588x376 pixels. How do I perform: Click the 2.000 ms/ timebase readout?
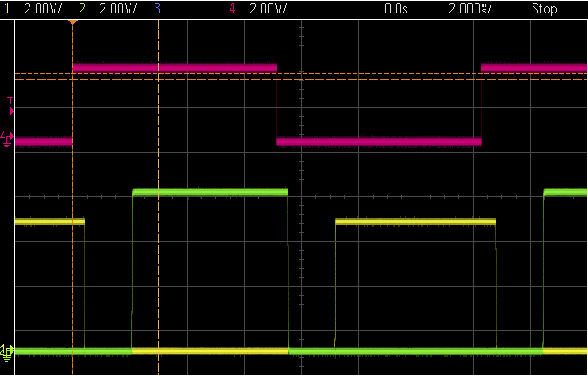point(470,9)
